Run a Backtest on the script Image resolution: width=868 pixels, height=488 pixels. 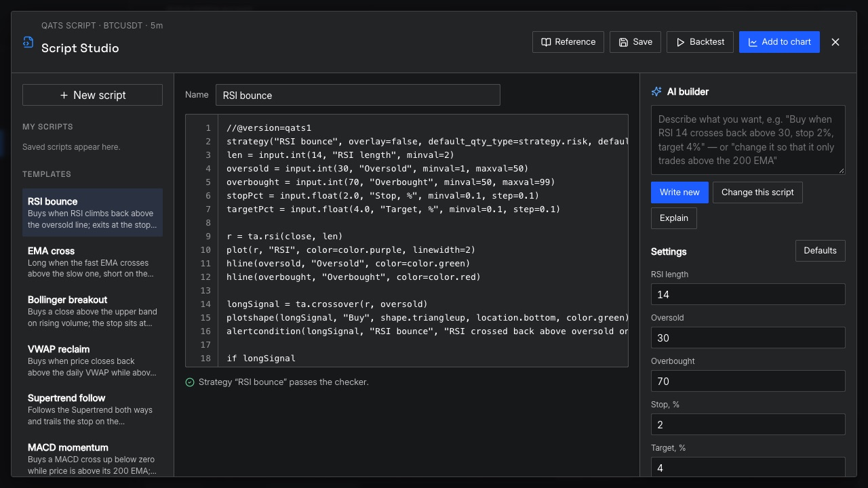pyautogui.click(x=701, y=42)
